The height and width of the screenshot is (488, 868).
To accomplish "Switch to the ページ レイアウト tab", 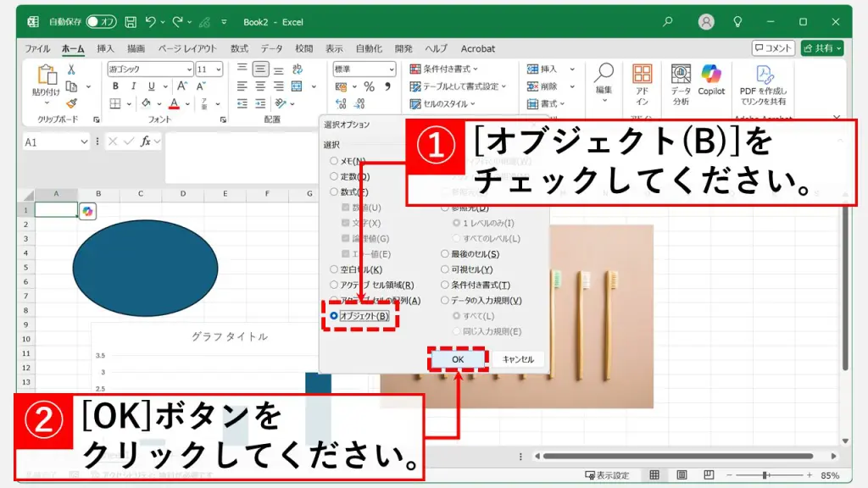I will (187, 48).
